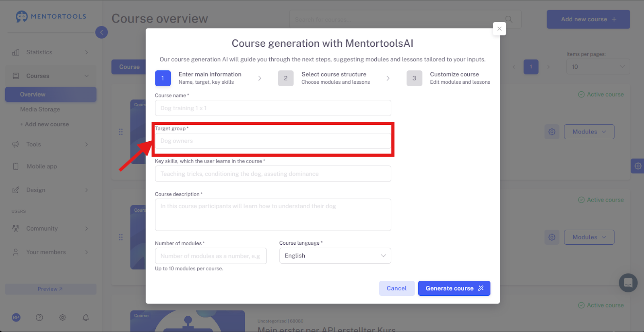This screenshot has width=644, height=332.
Task: Open the Course language dropdown
Action: click(335, 256)
